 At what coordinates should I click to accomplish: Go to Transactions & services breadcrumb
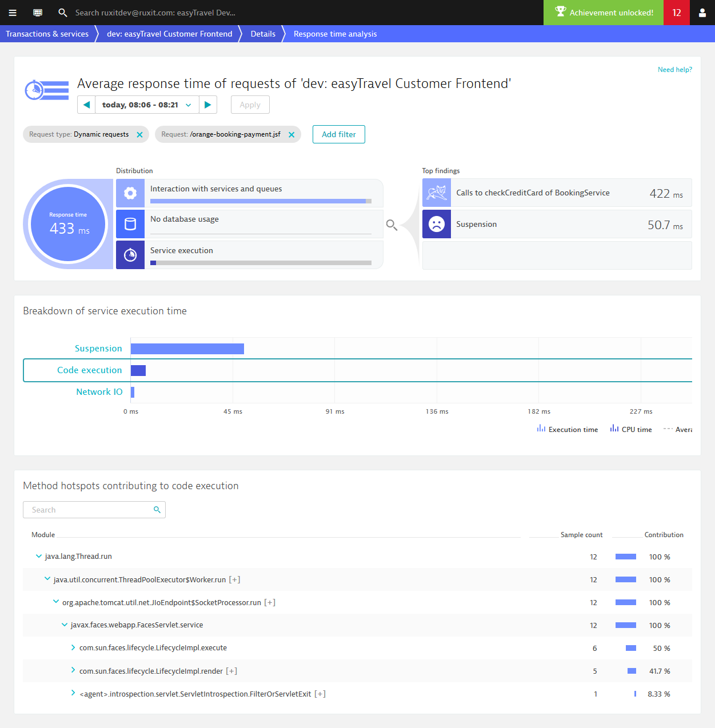coord(47,34)
